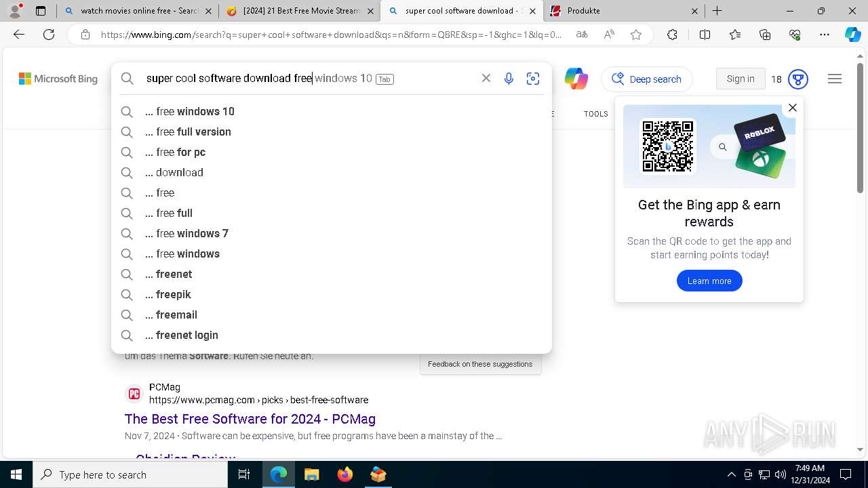Select suggestion 'free full version'
This screenshot has height=488, width=868.
pyautogui.click(x=332, y=131)
